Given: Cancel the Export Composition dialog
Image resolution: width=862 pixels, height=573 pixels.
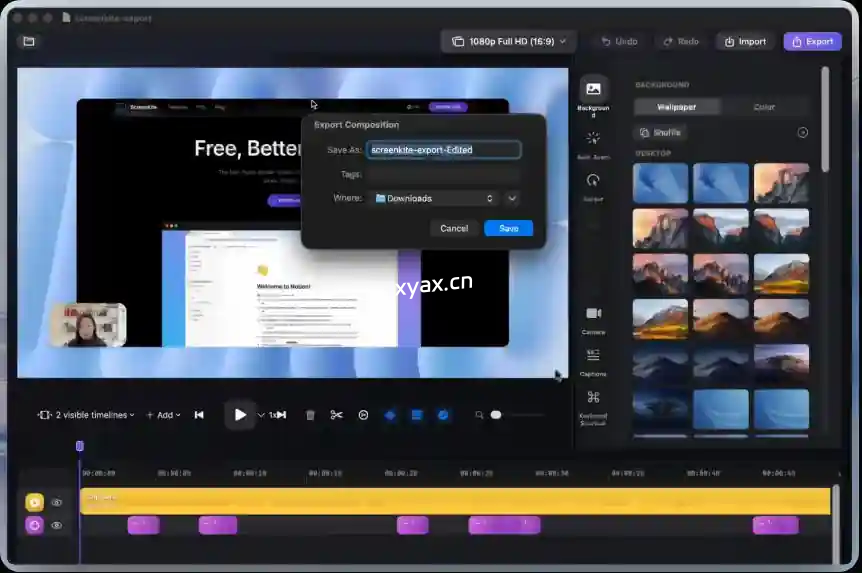Looking at the screenshot, I should 454,228.
